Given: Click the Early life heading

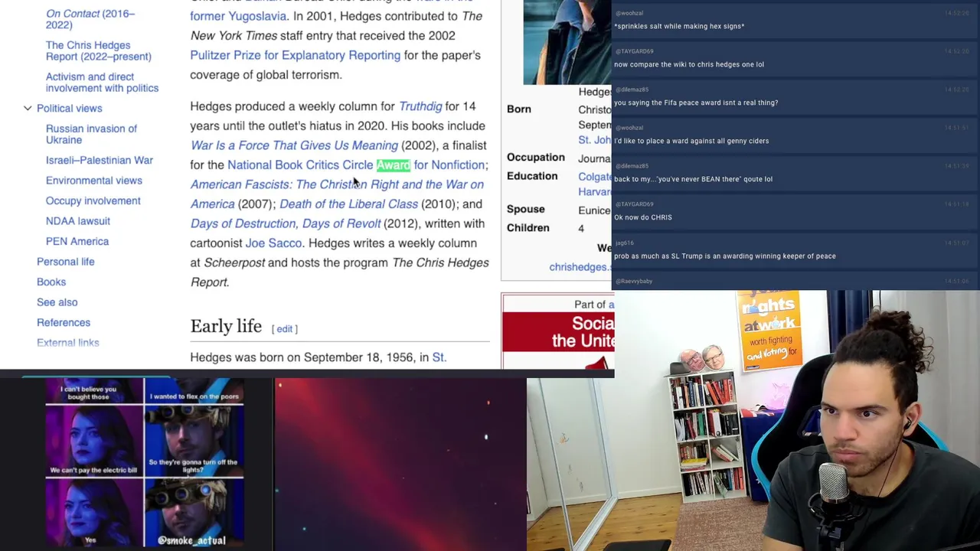Looking at the screenshot, I should pos(226,326).
